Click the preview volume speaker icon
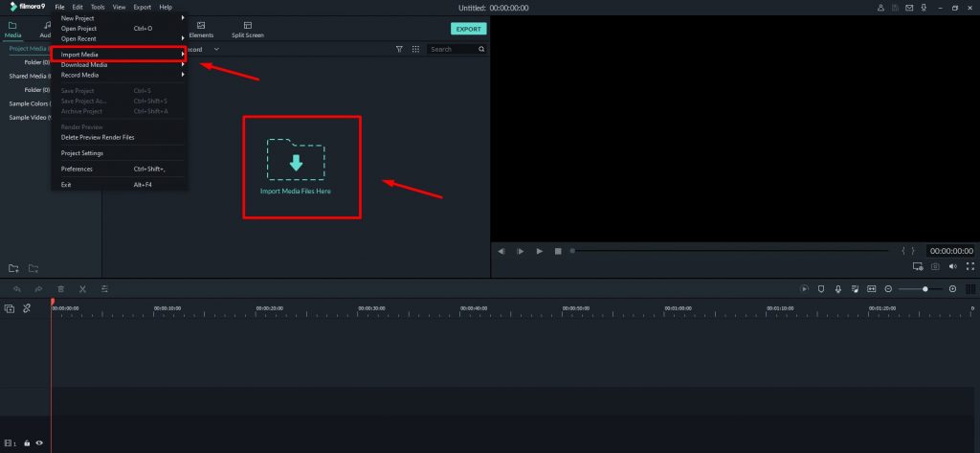 pyautogui.click(x=952, y=266)
